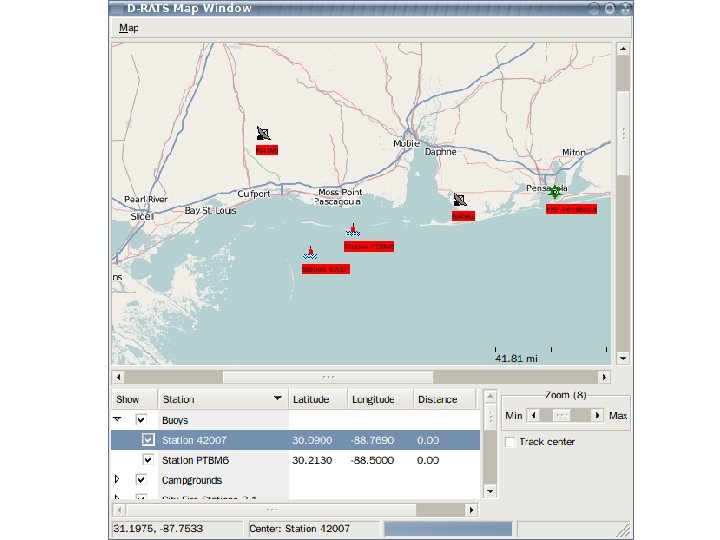Image resolution: width=720 pixels, height=540 pixels.
Task: Click the map scroll up arrow
Action: coord(623,49)
